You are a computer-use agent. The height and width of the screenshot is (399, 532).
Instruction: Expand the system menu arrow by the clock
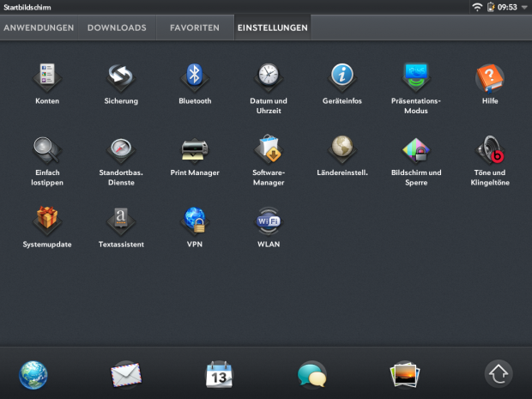524,7
